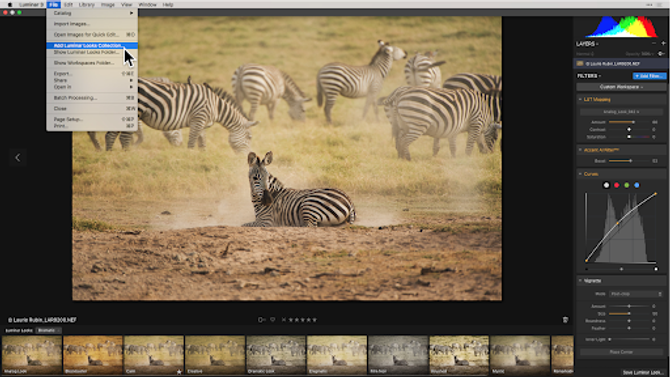
Task: Open the Edit menu
Action: click(68, 4)
